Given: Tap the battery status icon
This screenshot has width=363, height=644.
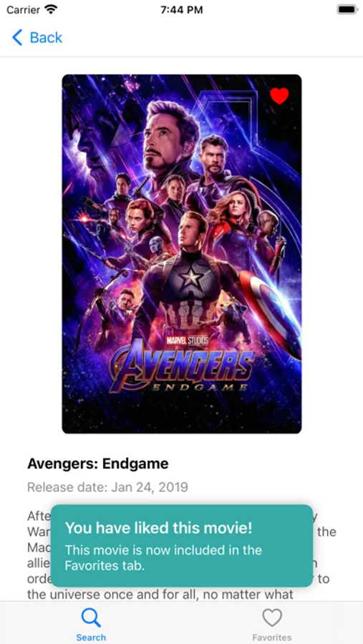Looking at the screenshot, I should click(x=347, y=9).
